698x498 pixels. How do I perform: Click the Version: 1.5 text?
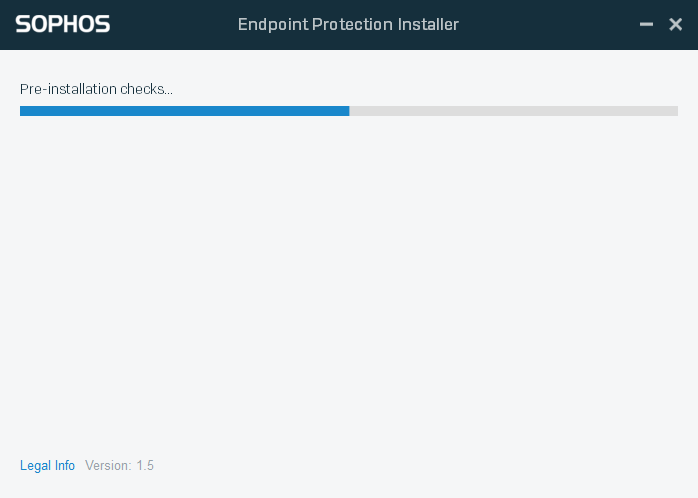[119, 466]
